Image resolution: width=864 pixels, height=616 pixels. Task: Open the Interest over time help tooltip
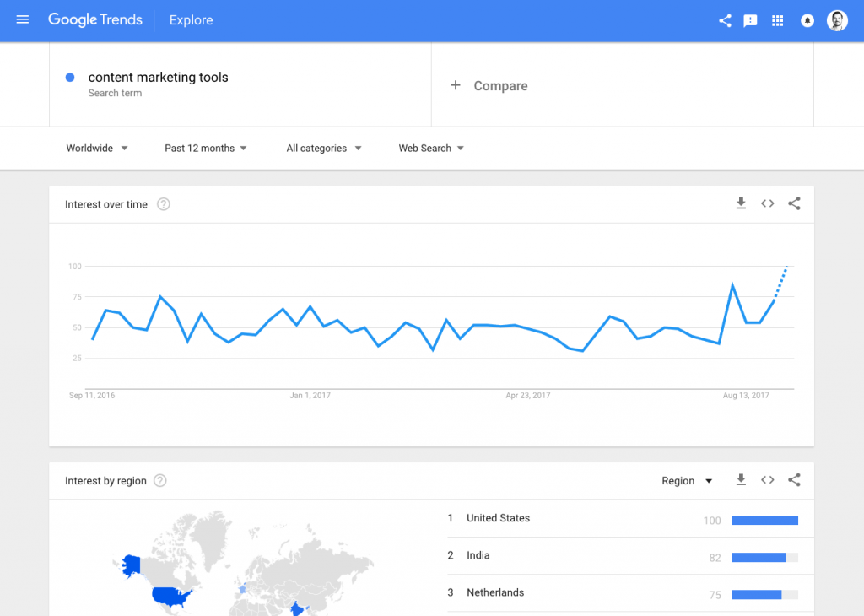[163, 203]
